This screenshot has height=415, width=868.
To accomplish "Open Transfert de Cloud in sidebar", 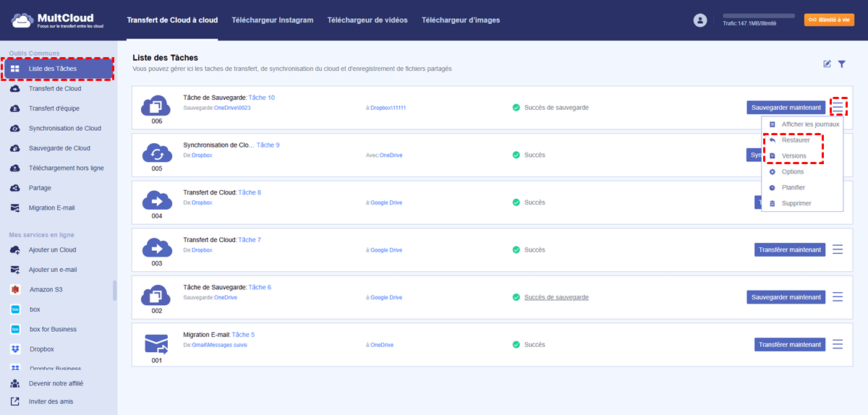I will point(55,89).
